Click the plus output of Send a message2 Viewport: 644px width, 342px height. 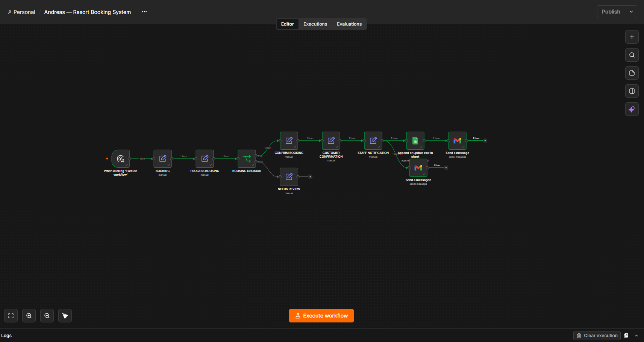446,167
